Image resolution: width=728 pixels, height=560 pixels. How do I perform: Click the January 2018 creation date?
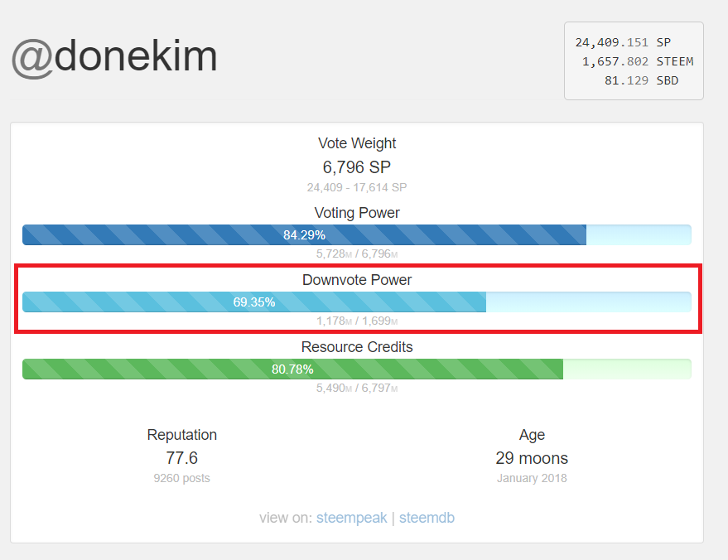[x=532, y=478]
